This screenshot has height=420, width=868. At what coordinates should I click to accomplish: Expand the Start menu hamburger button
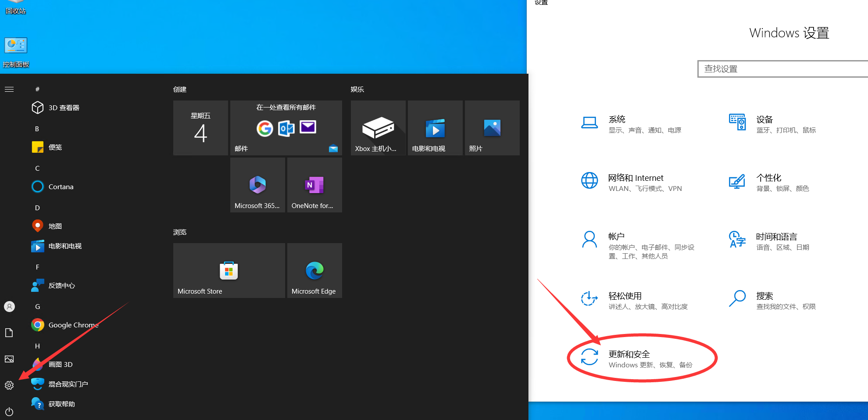click(x=9, y=89)
